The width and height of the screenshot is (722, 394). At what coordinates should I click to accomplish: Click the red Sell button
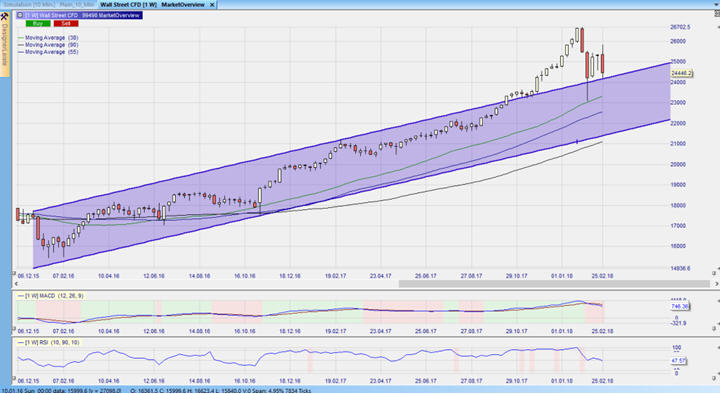pos(66,23)
